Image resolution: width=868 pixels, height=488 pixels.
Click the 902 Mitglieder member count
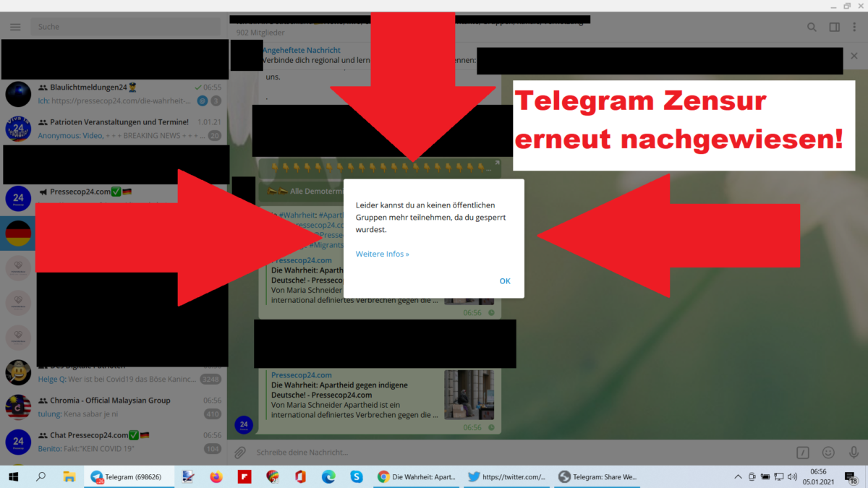(x=260, y=33)
